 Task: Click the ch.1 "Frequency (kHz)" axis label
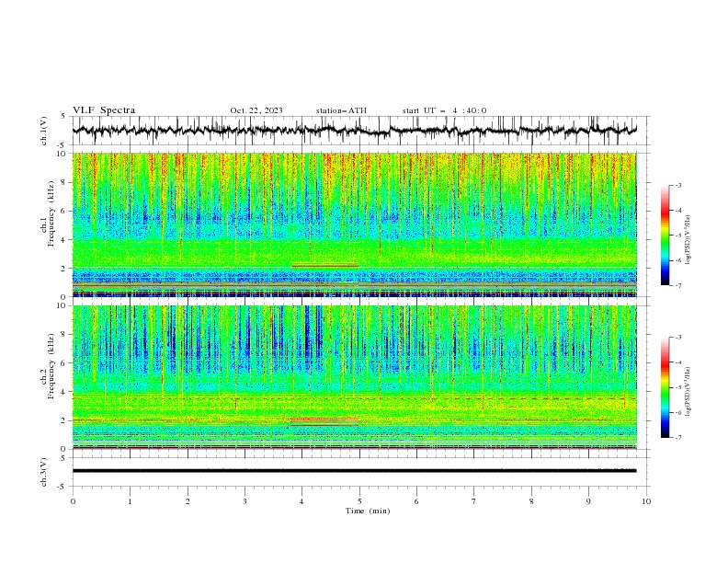pyautogui.click(x=51, y=213)
